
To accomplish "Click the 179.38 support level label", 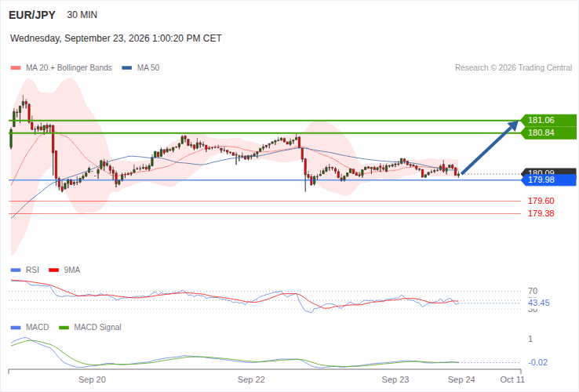I will (541, 214).
